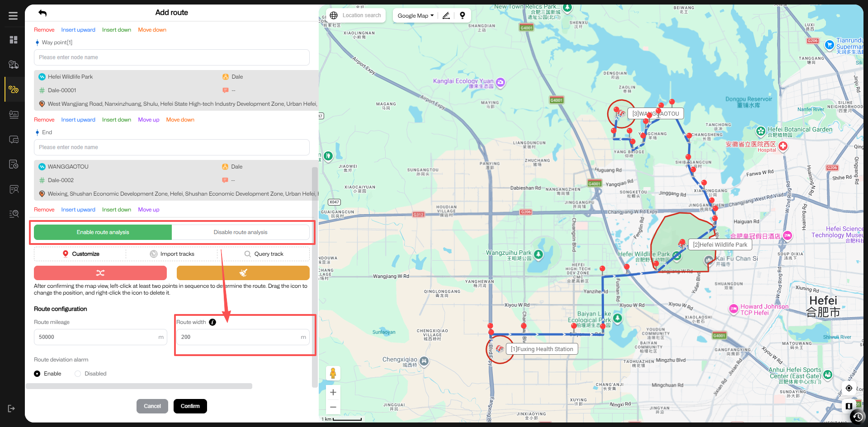Switch to the Import tracks tab
This screenshot has width=868, height=427.
pos(172,254)
